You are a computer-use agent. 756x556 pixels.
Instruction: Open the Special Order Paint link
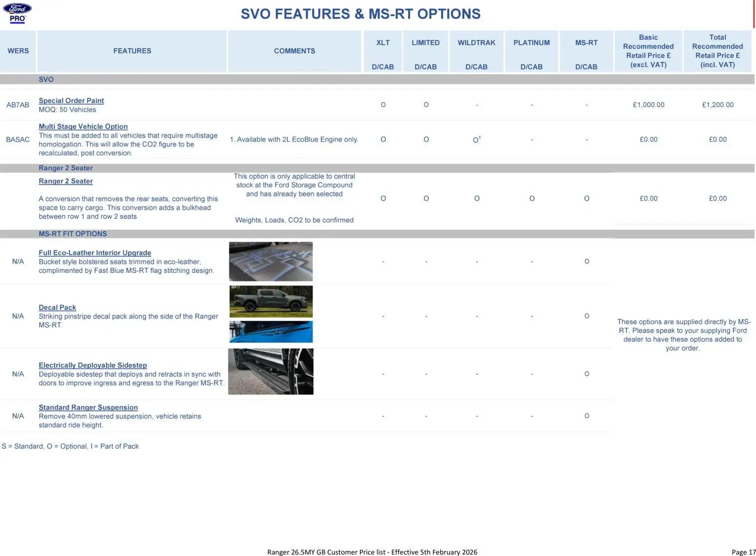pyautogui.click(x=71, y=101)
